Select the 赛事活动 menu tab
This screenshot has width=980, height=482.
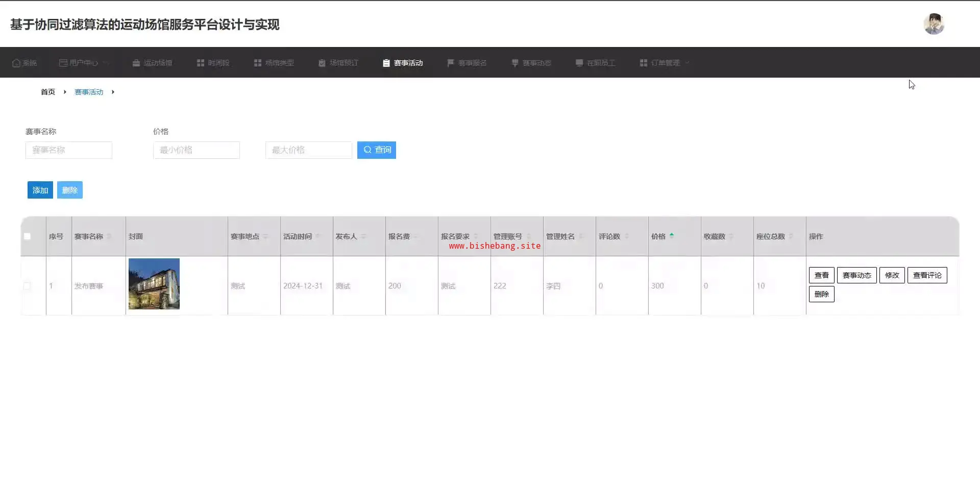click(403, 63)
